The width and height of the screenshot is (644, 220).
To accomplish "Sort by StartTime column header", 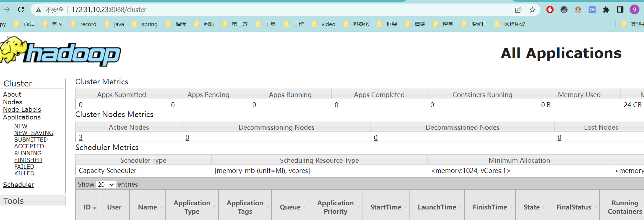I will point(386,207).
